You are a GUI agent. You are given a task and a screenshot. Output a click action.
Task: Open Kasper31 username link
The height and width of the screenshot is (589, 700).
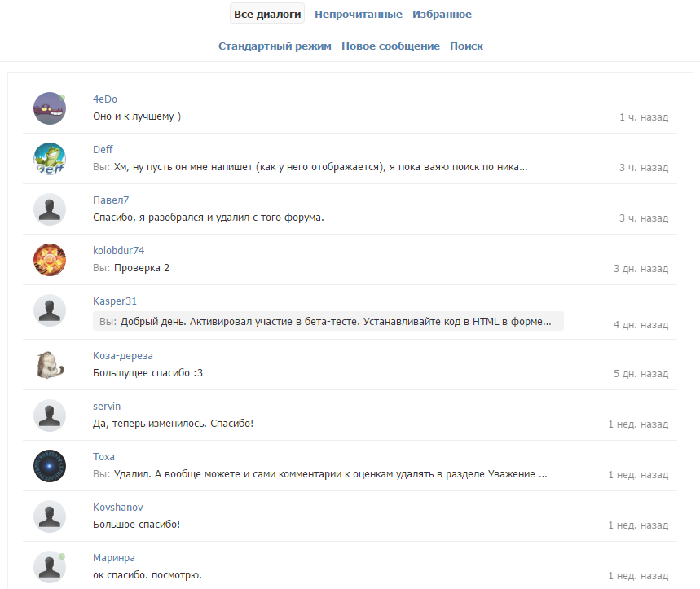pyautogui.click(x=115, y=301)
